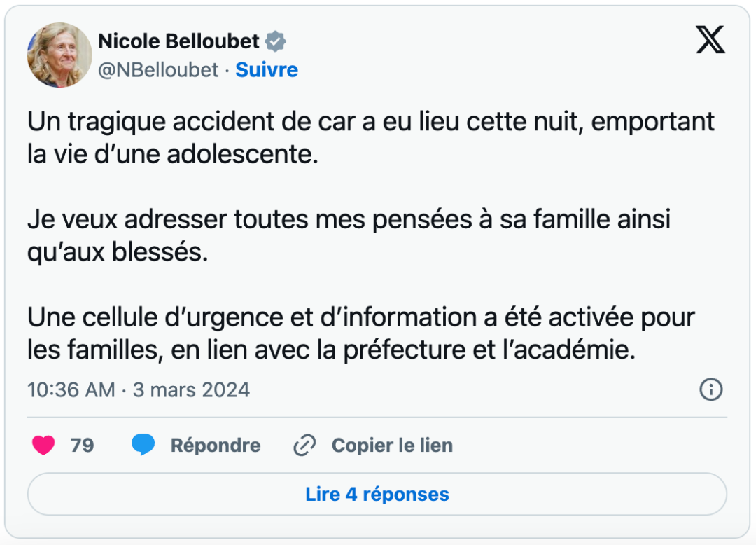
Task: Click the sentence starting "Je veux adresser"
Action: tap(349, 235)
